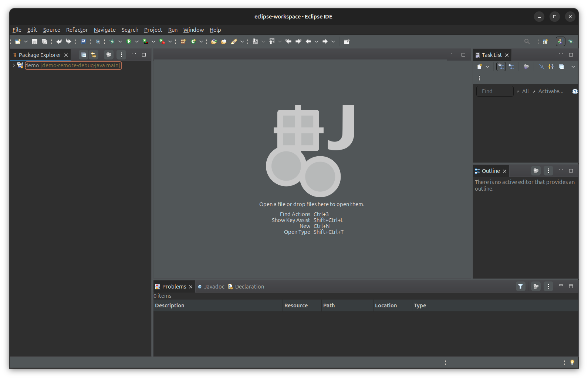Run the program with the green play icon

[129, 41]
